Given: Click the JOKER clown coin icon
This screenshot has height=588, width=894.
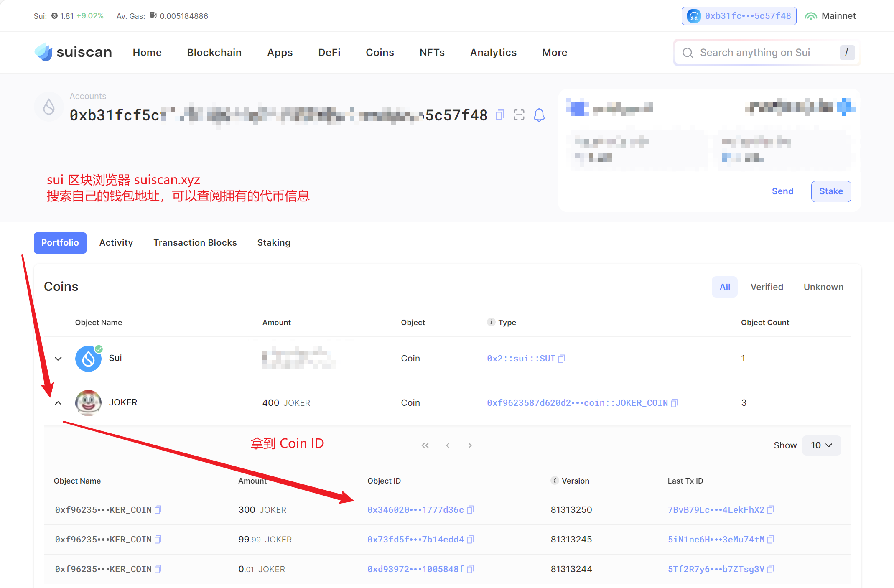Looking at the screenshot, I should [88, 402].
